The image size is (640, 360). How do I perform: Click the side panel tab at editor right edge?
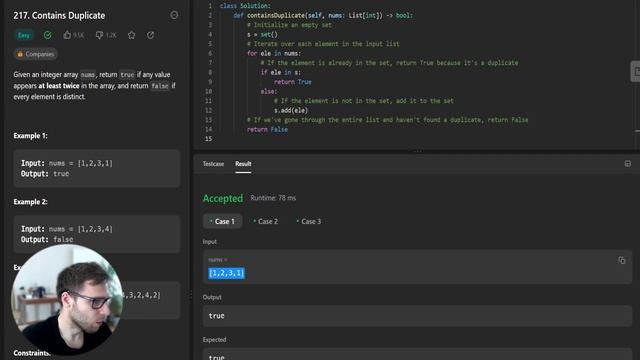click(636, 71)
